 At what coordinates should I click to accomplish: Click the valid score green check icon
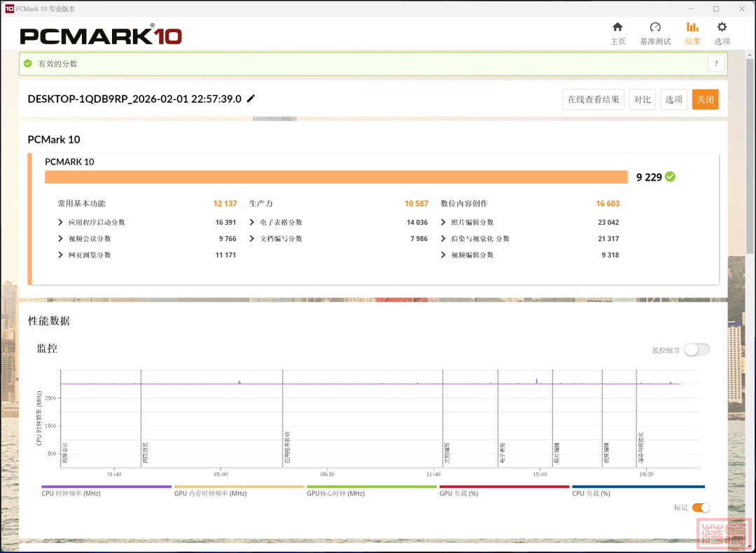(28, 64)
